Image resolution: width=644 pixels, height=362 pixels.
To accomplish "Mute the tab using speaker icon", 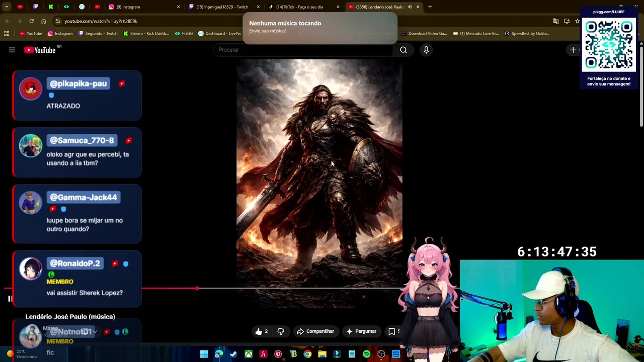I will [x=410, y=7].
